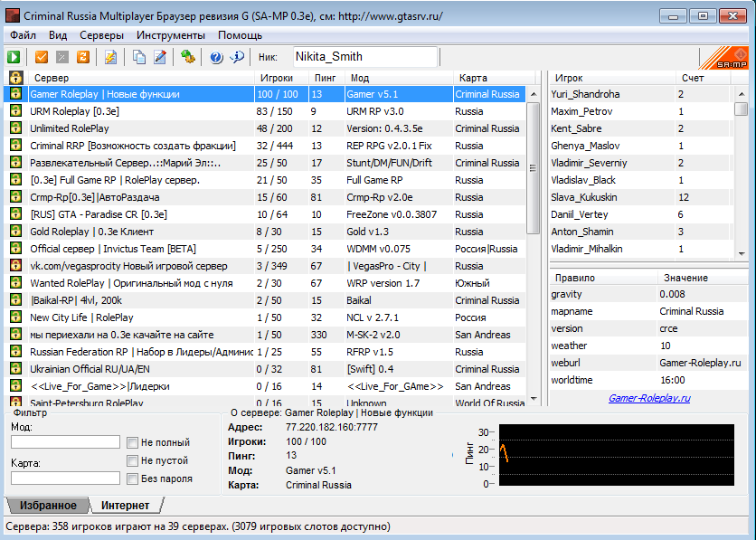Image resolution: width=756 pixels, height=540 pixels.
Task: Click lock icon of Ukrainian Official row
Action: pyautogui.click(x=16, y=369)
